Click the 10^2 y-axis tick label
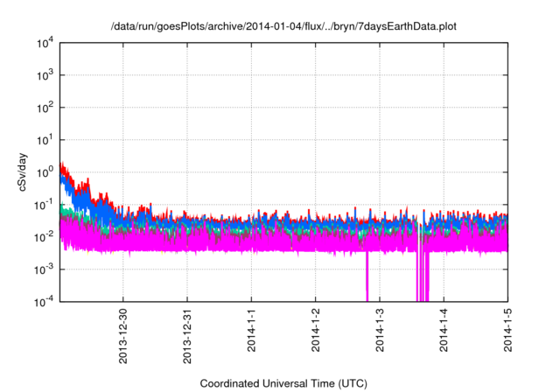Image resolution: width=560 pixels, height=392 pixels. click(45, 108)
